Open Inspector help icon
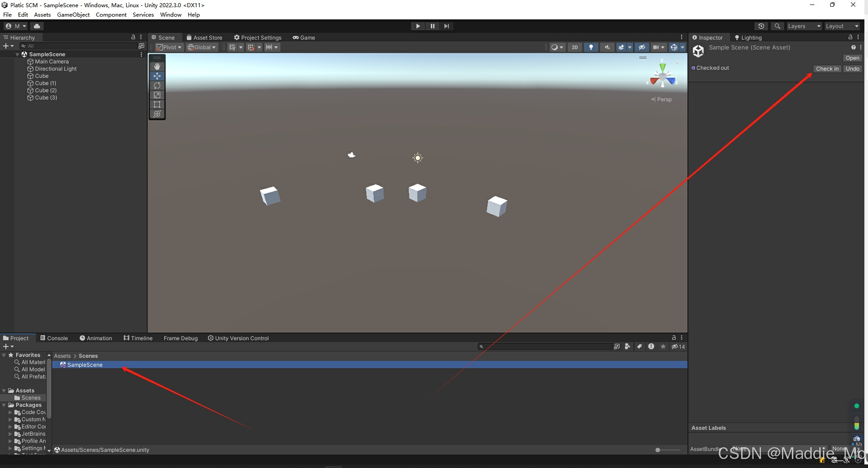868x468 pixels. pyautogui.click(x=853, y=47)
